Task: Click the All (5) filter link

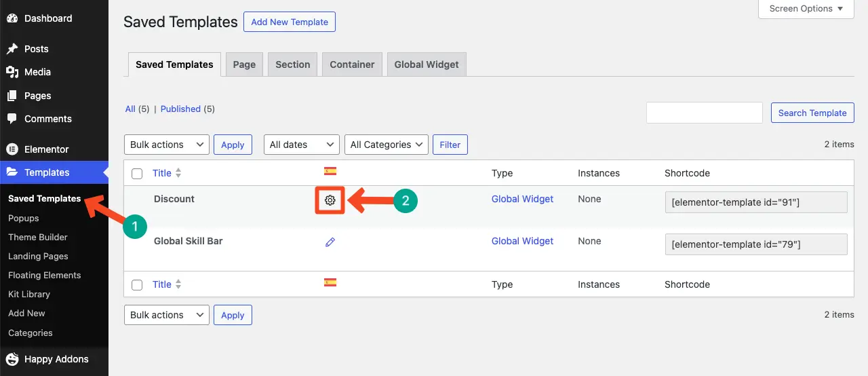Action: point(137,109)
